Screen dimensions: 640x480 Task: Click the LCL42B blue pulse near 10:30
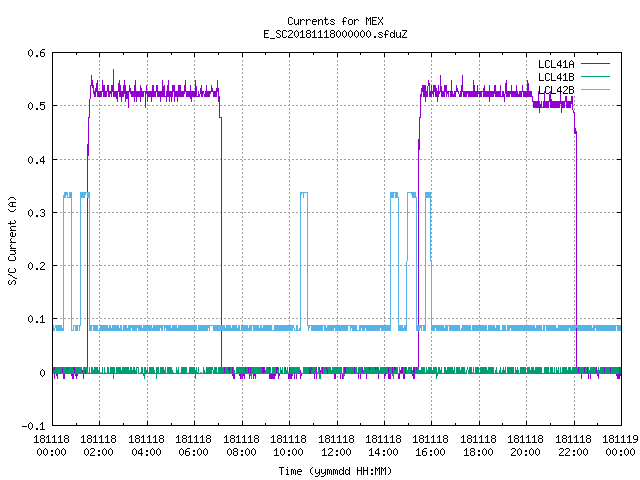(x=304, y=261)
